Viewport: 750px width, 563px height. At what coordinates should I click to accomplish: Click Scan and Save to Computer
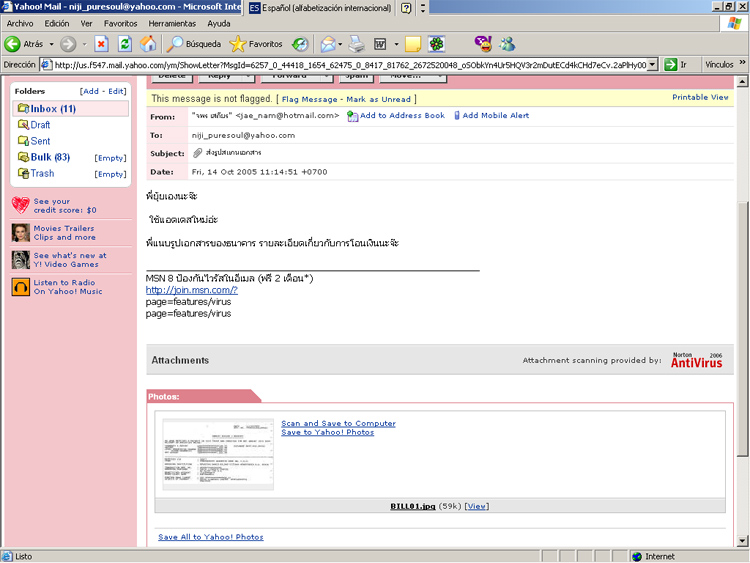pos(338,423)
